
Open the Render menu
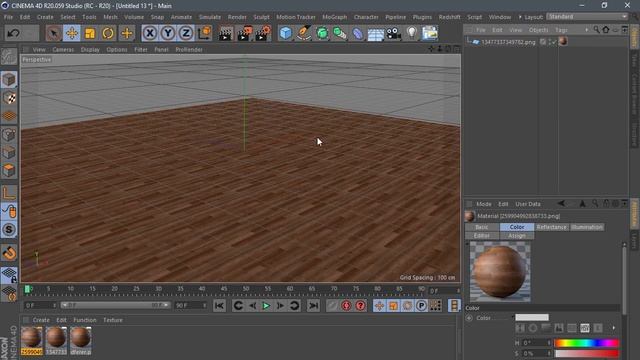237,17
